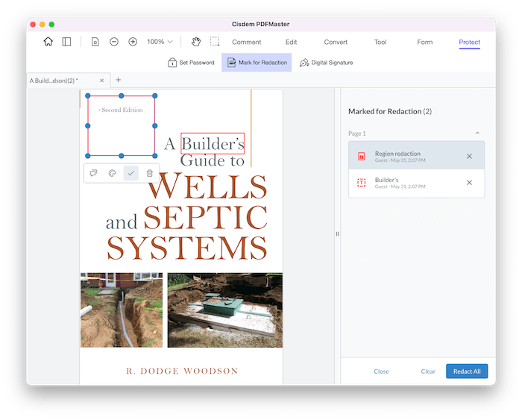Click the bottom-right handle of region selection
This screenshot has height=420, width=522.
pyautogui.click(x=155, y=156)
